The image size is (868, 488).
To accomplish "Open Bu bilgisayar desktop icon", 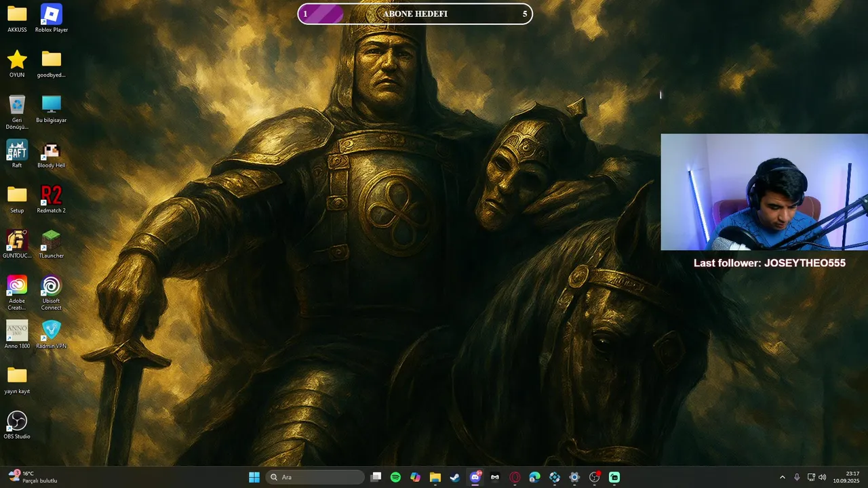I will coord(52,109).
